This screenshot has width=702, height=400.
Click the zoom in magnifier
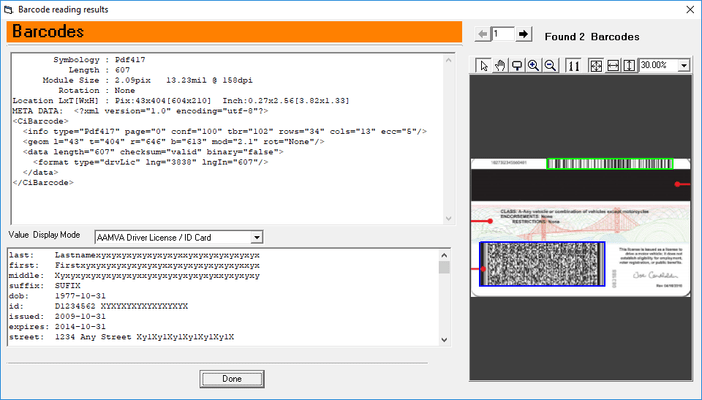533,65
